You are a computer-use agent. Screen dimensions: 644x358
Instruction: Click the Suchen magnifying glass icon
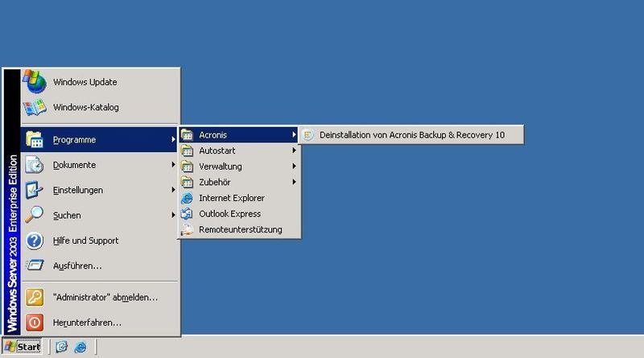[35, 215]
